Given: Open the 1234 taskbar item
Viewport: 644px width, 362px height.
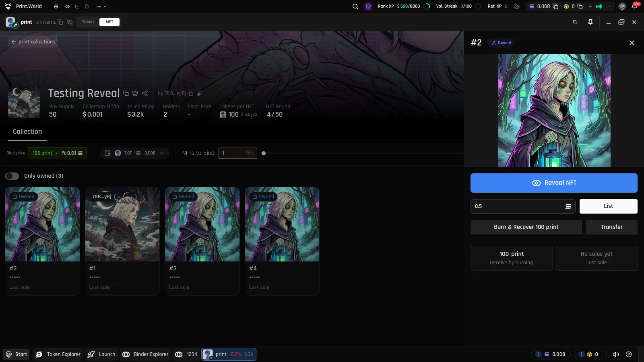Looking at the screenshot, I should (x=186, y=354).
